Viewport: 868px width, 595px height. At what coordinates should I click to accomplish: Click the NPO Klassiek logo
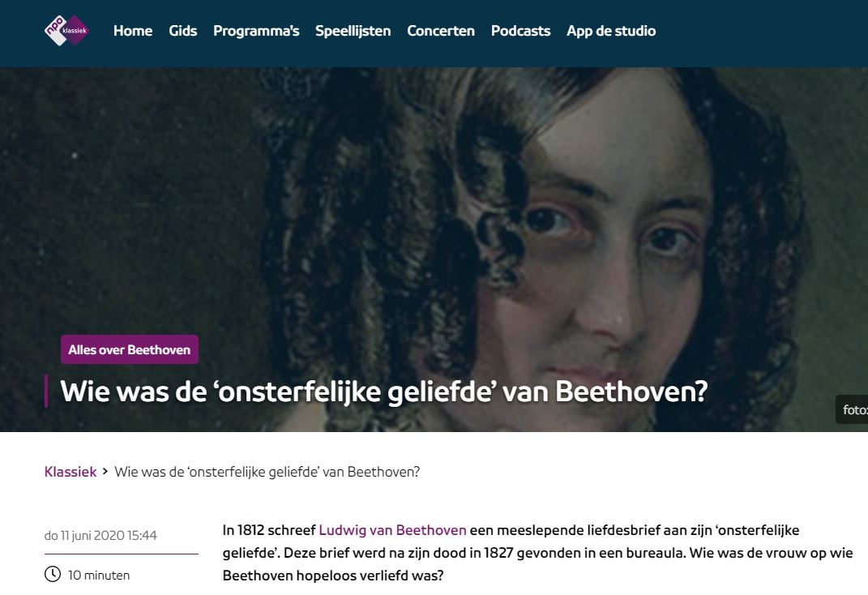click(66, 31)
